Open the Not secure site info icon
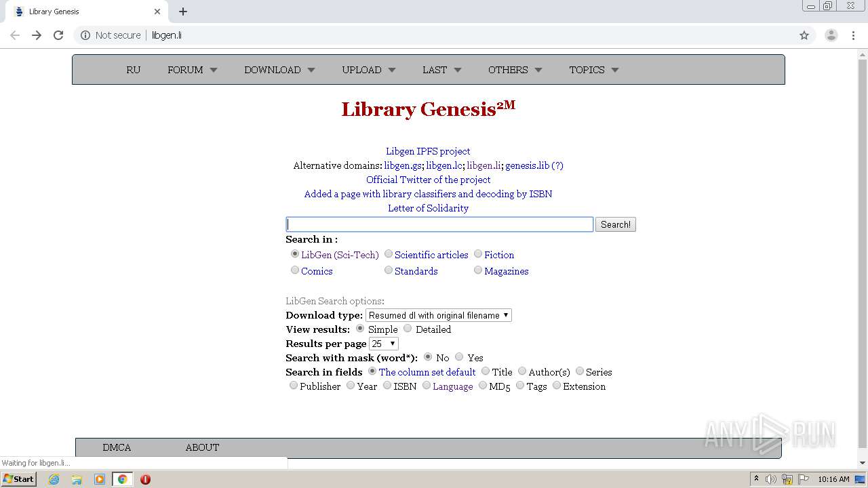This screenshot has height=488, width=868. [85, 35]
